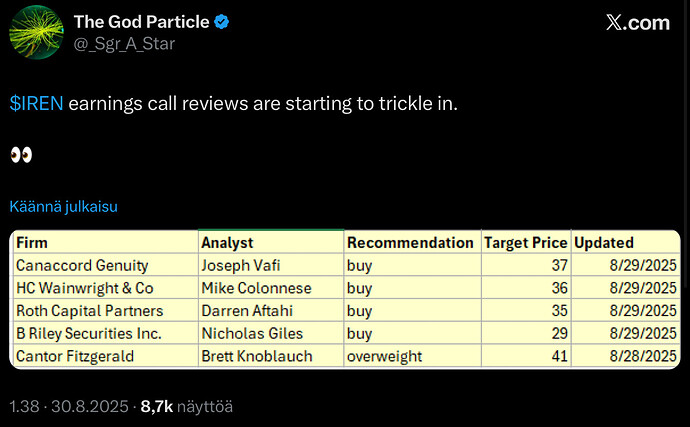The image size is (690, 427).
Task: Click the Target Price column header
Action: pos(525,243)
